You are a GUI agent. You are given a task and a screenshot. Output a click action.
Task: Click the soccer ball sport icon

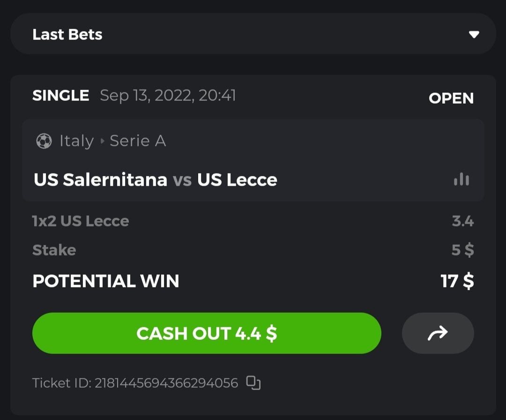[44, 141]
